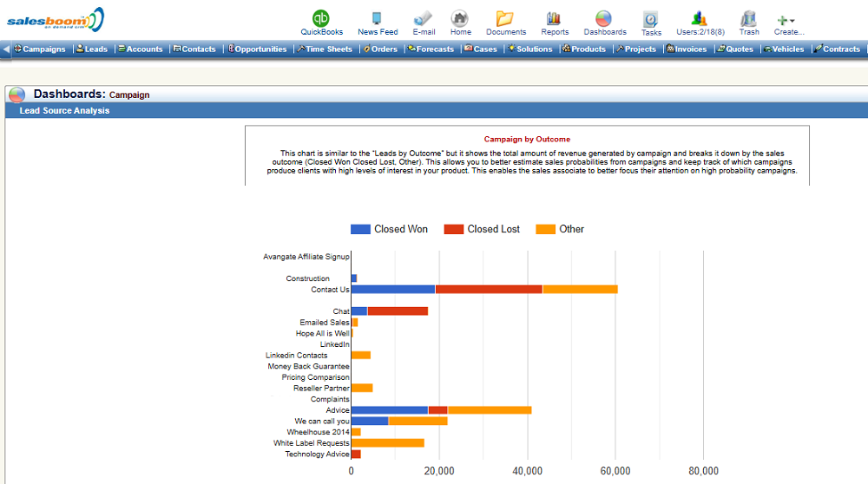Image resolution: width=868 pixels, height=484 pixels.
Task: Open the Tasks icon
Action: click(x=651, y=19)
